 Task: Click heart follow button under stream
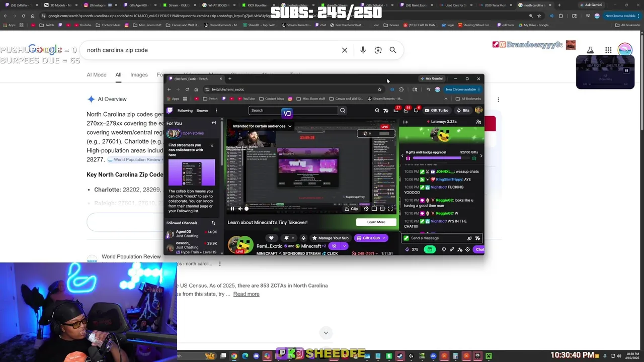pyautogui.click(x=271, y=238)
